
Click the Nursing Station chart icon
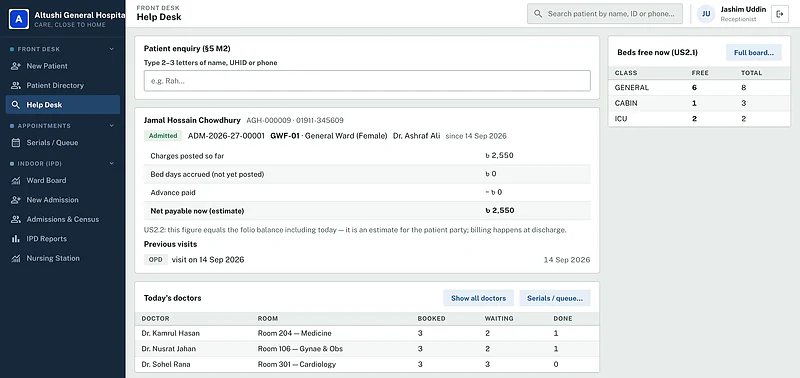coord(16,258)
